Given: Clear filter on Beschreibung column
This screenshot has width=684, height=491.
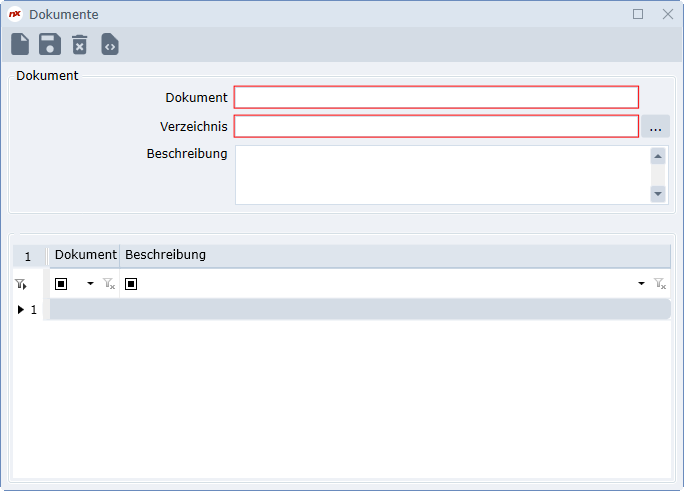Looking at the screenshot, I should pos(660,284).
